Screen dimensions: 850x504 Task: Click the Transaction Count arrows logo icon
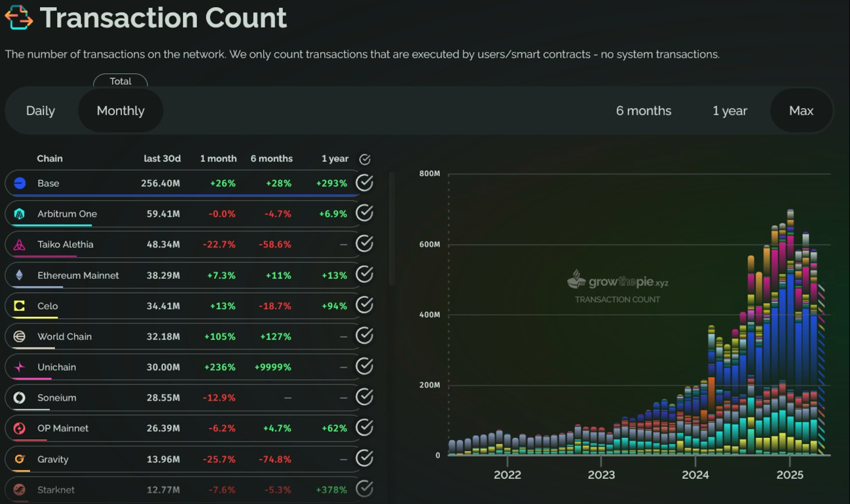(19, 17)
